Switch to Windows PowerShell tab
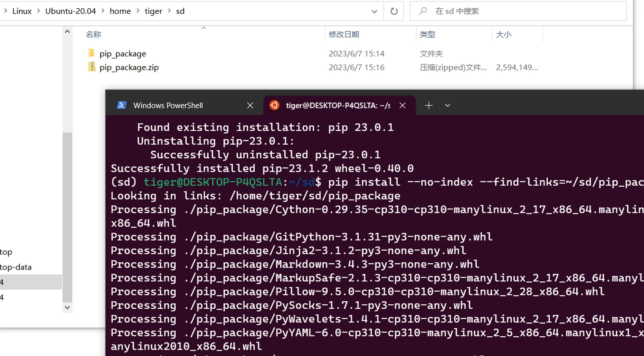 click(168, 105)
